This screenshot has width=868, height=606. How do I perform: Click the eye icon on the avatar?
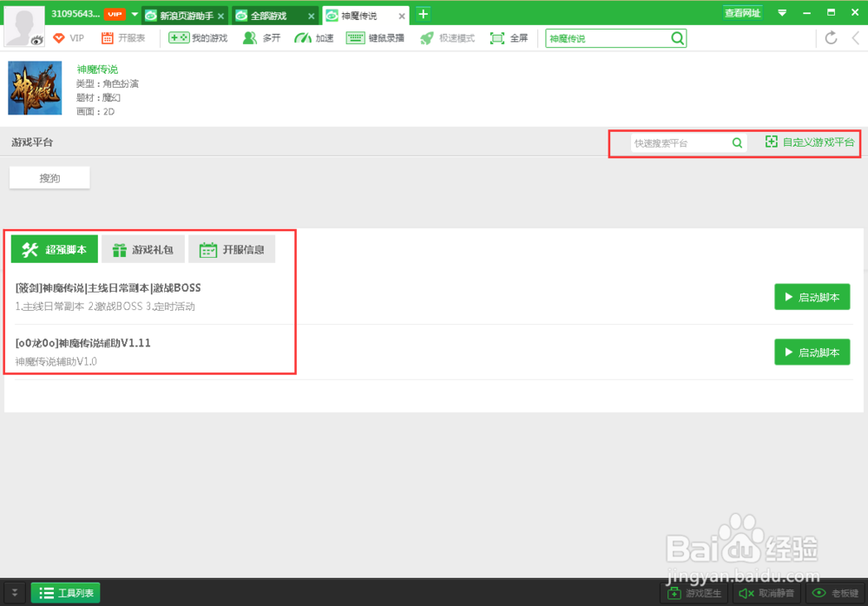tap(36, 40)
